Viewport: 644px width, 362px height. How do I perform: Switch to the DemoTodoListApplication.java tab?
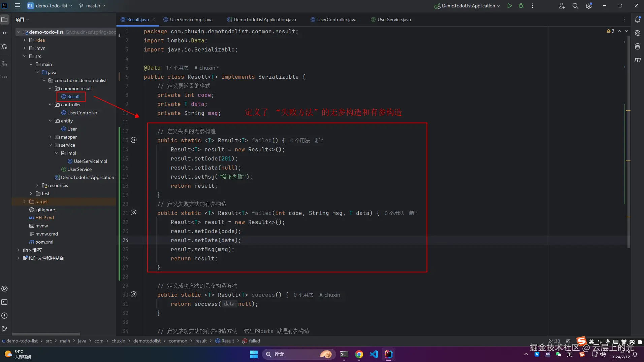coord(262,20)
